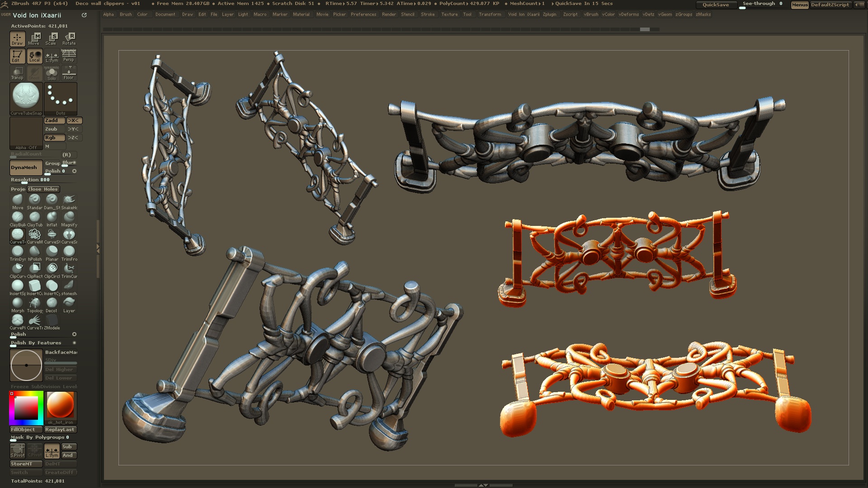Image resolution: width=868 pixels, height=488 pixels.
Task: Activate X-axis symmetry with >X< button
Action: [74, 120]
